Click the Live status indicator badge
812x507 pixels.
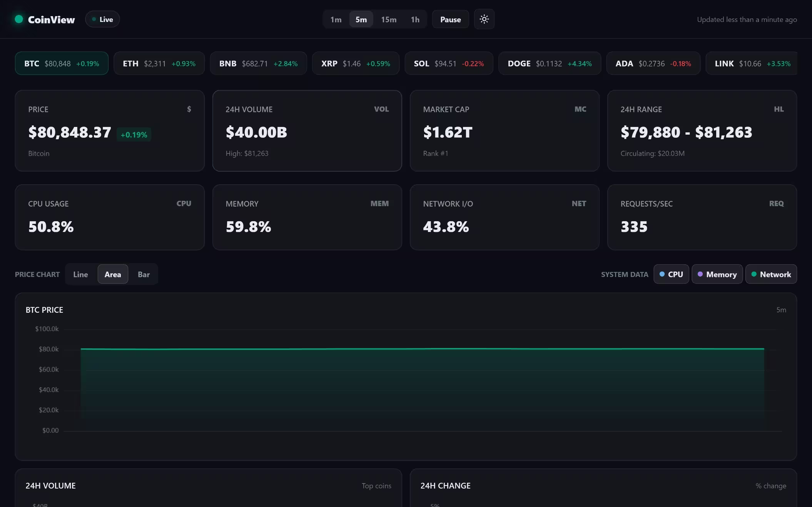tap(102, 19)
